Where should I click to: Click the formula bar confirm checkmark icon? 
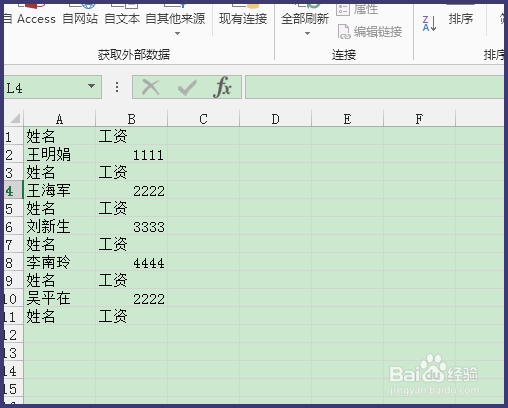click(187, 88)
